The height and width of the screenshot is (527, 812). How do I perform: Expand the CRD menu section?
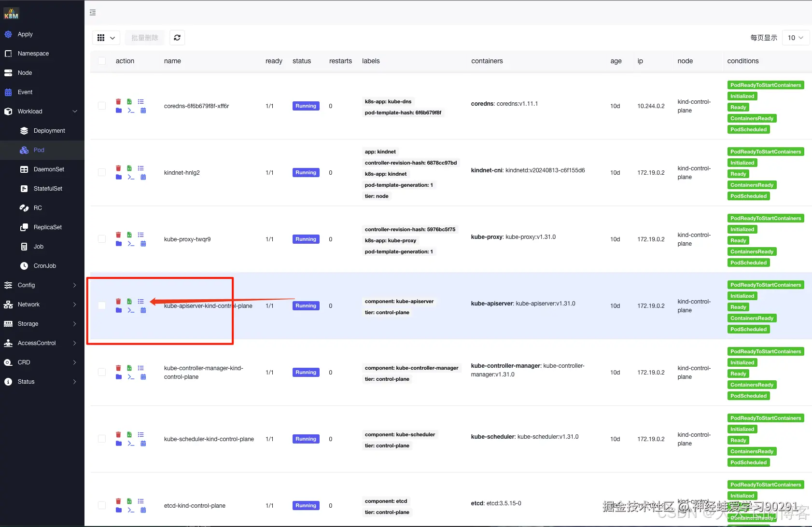click(42, 362)
